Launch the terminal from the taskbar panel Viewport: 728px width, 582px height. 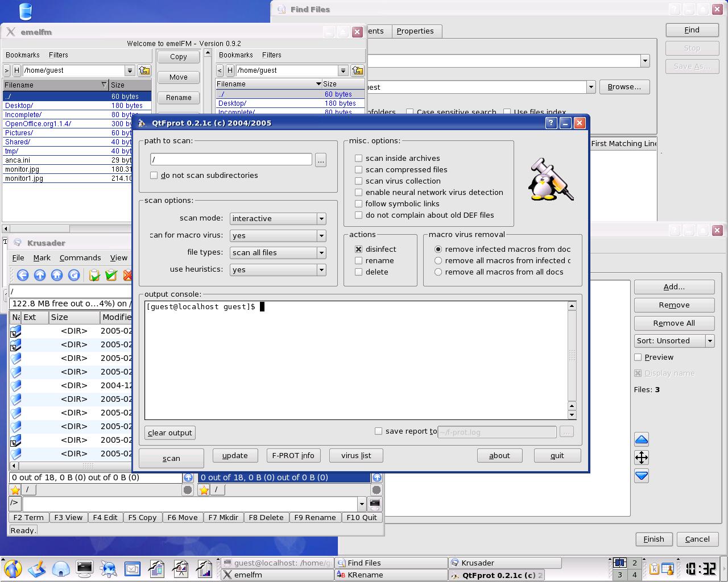[x=85, y=568]
